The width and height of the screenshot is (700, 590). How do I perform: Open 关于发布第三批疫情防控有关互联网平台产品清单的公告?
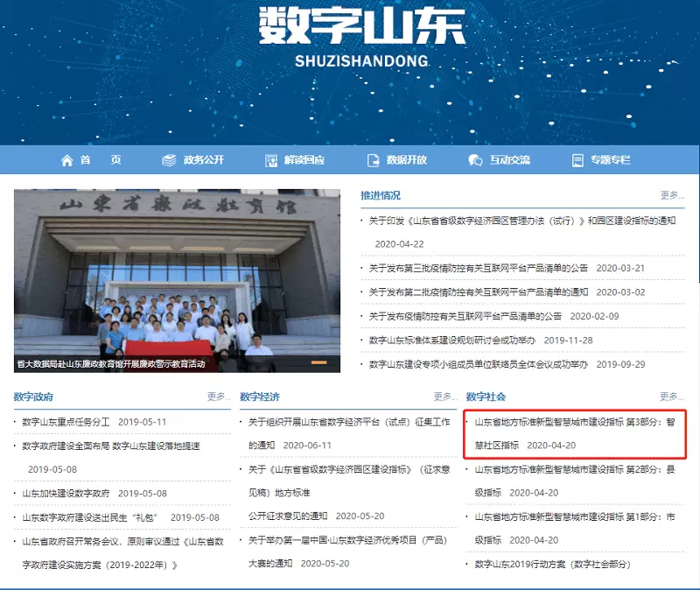click(x=478, y=268)
